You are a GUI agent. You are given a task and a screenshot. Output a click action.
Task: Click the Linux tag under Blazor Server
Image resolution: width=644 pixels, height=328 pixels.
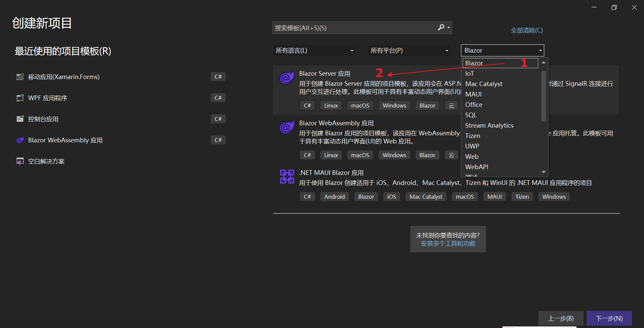(331, 106)
